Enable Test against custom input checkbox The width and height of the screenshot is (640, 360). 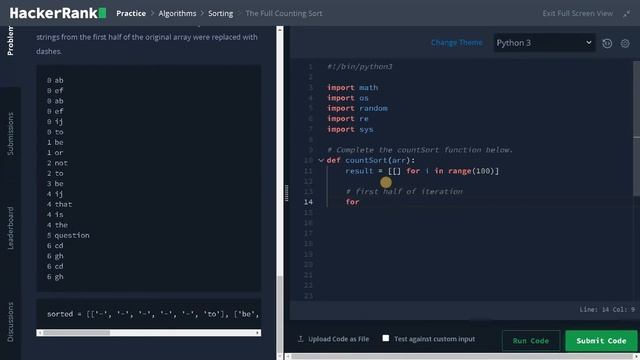point(386,338)
